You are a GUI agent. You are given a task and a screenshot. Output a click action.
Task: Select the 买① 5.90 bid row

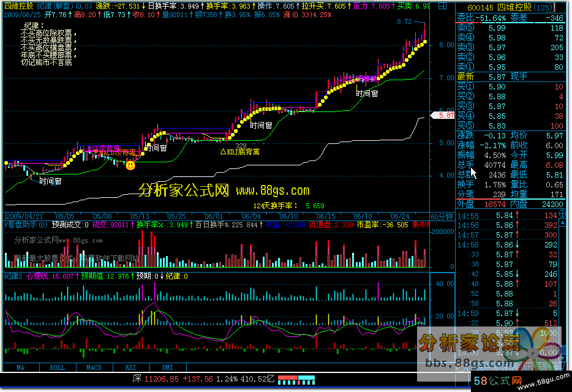click(510, 86)
